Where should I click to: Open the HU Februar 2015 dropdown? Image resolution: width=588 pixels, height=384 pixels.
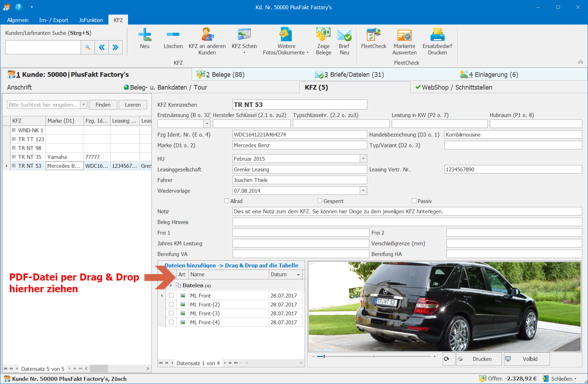click(363, 159)
